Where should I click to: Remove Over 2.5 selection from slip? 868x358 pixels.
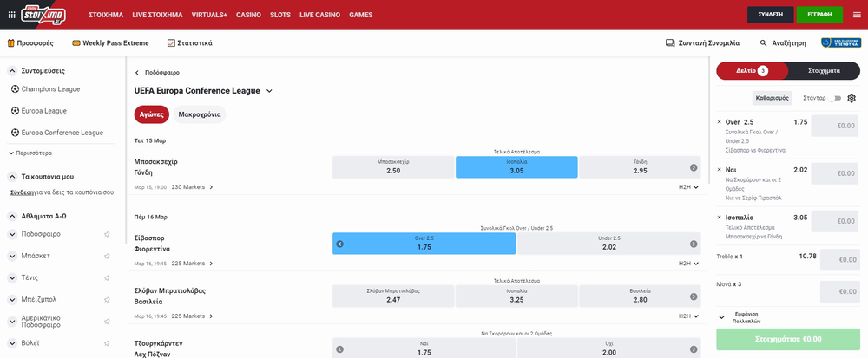click(x=719, y=122)
